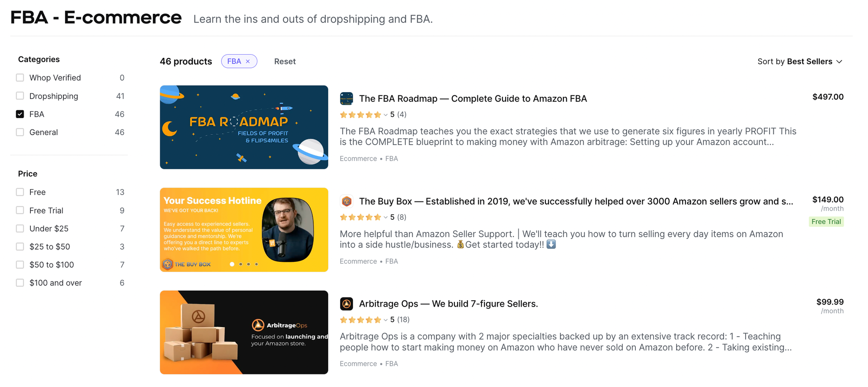Remove the FBA filter chip via its X
The height and width of the screenshot is (387, 868).
pos(248,61)
